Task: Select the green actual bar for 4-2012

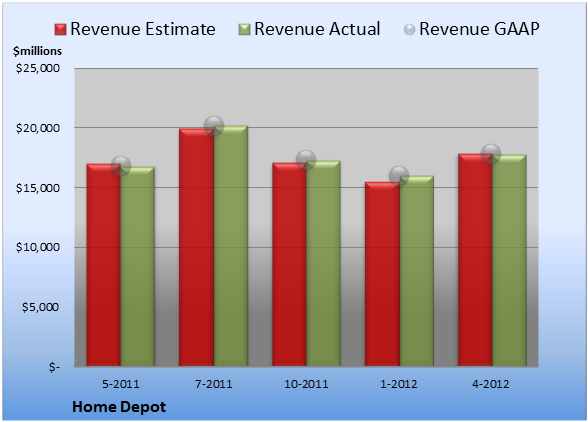Action: 509,260
